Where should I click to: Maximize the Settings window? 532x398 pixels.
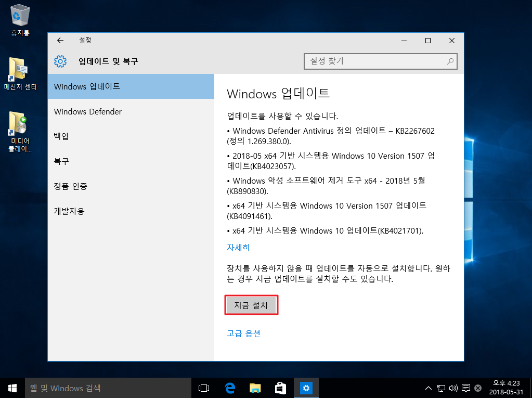(x=428, y=41)
